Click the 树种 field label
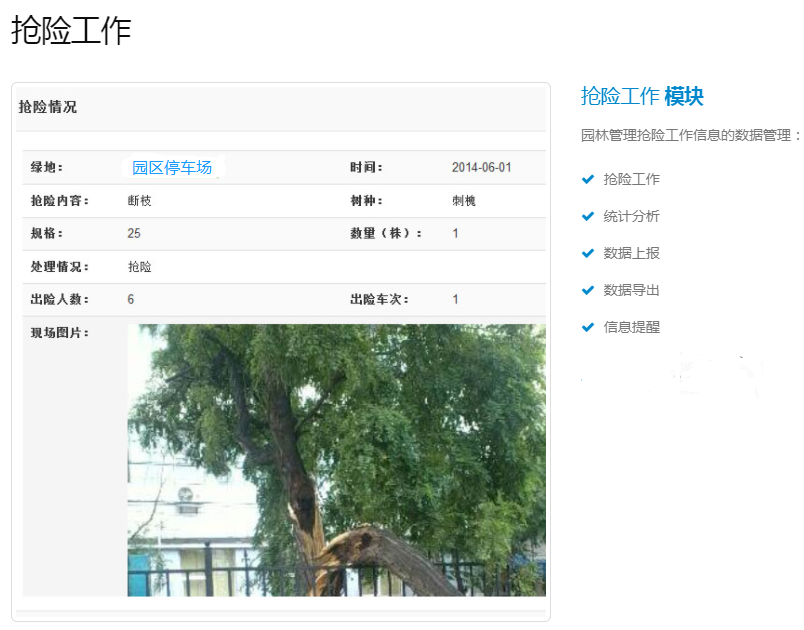This screenshot has height=630, width=804. (x=366, y=201)
